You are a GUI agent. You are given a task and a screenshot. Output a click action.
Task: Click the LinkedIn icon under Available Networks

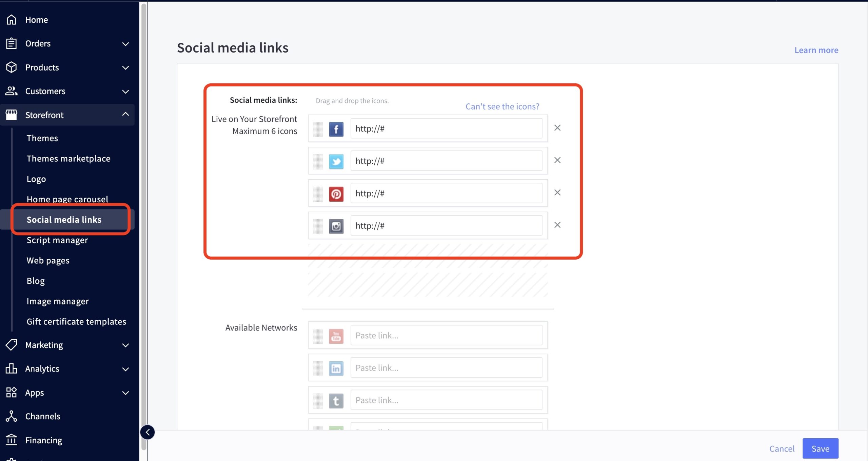click(x=336, y=368)
